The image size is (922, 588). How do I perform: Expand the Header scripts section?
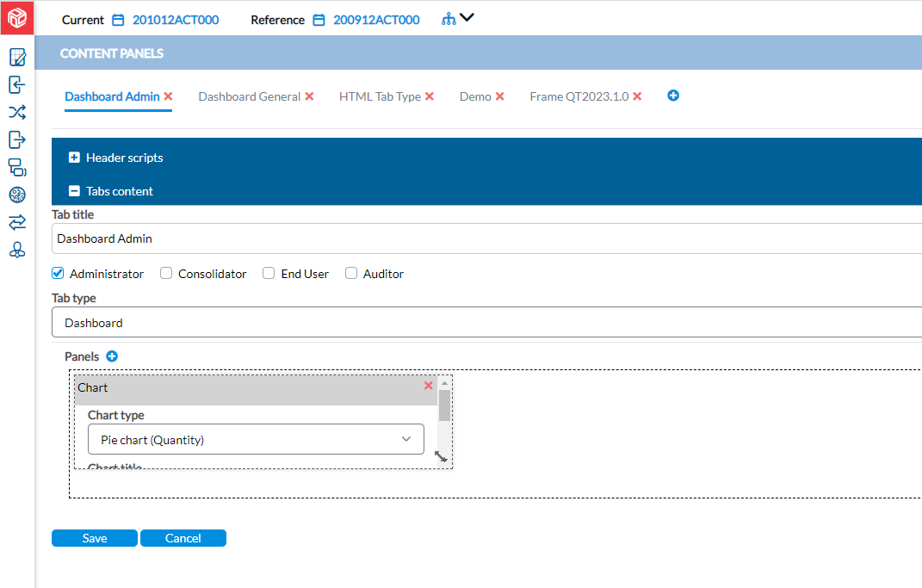74,157
